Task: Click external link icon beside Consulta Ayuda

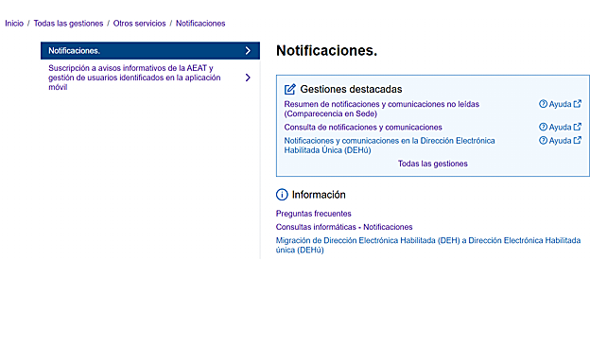Action: (x=578, y=127)
